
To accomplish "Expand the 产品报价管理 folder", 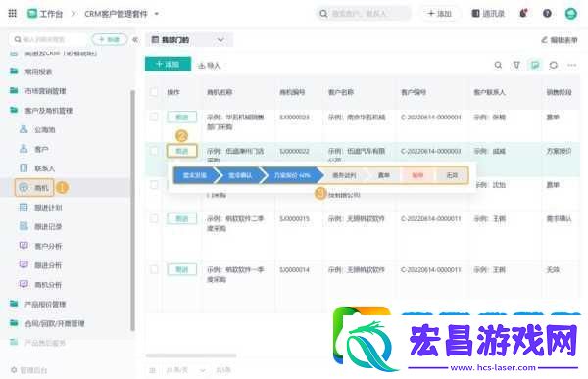I will pyautogui.click(x=38, y=304).
